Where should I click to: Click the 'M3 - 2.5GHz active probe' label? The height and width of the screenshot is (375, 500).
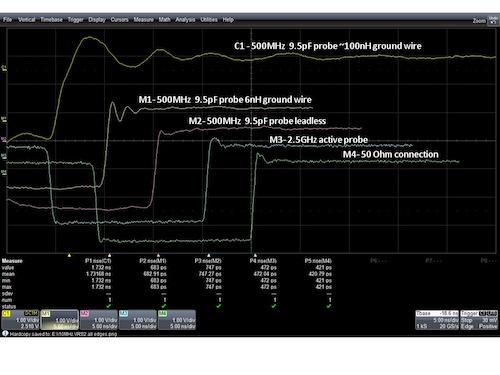[x=319, y=140]
